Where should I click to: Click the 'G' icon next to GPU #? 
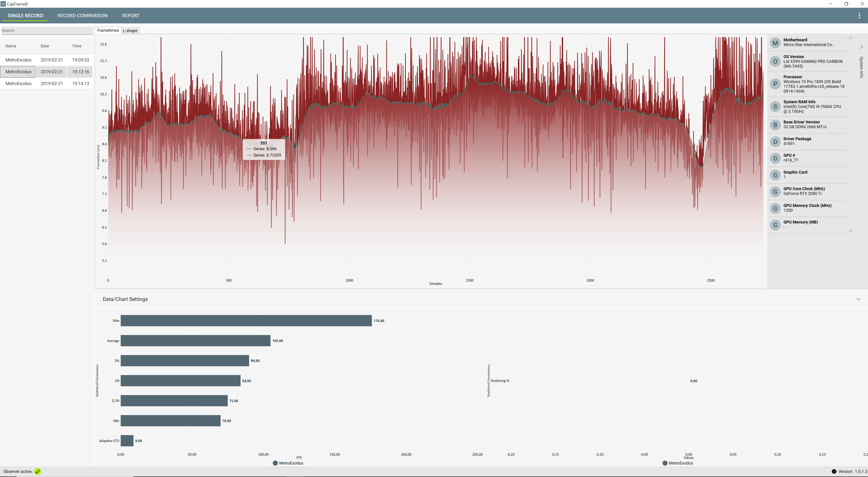775,158
